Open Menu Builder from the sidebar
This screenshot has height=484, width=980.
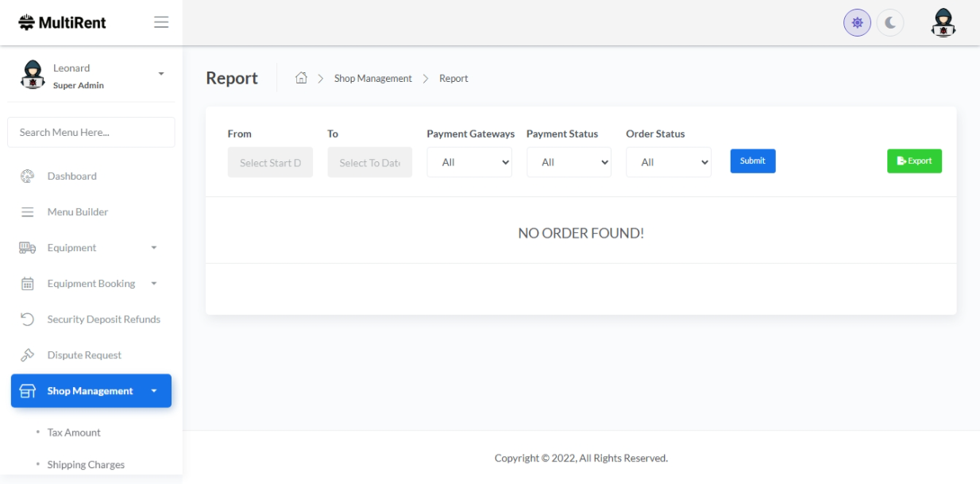(x=77, y=212)
